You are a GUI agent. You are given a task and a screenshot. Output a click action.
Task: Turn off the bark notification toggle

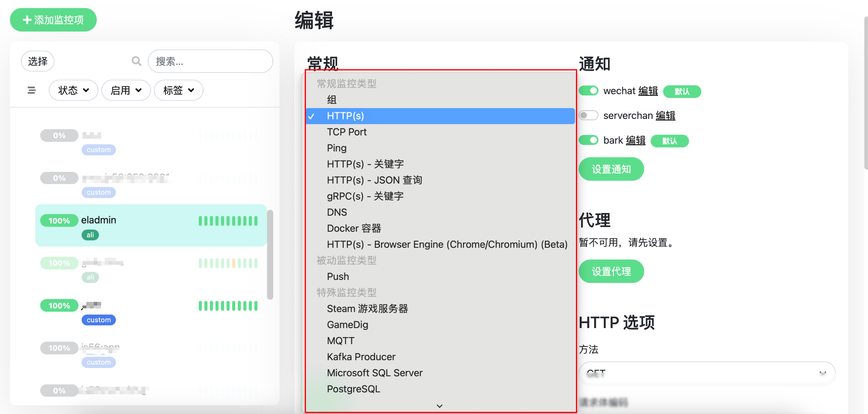[x=589, y=140]
